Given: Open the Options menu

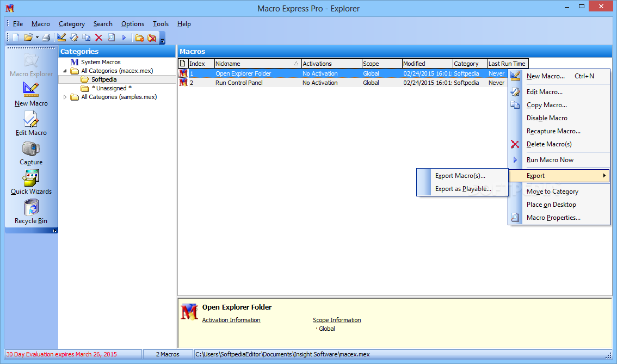Looking at the screenshot, I should pos(133,24).
